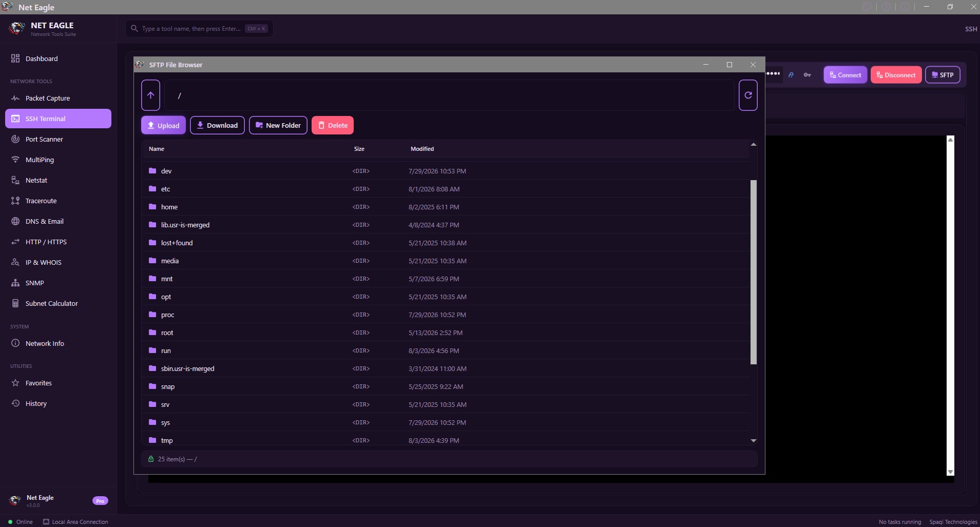980x527 pixels.
Task: Select SSH Terminal in sidebar
Action: click(58, 119)
